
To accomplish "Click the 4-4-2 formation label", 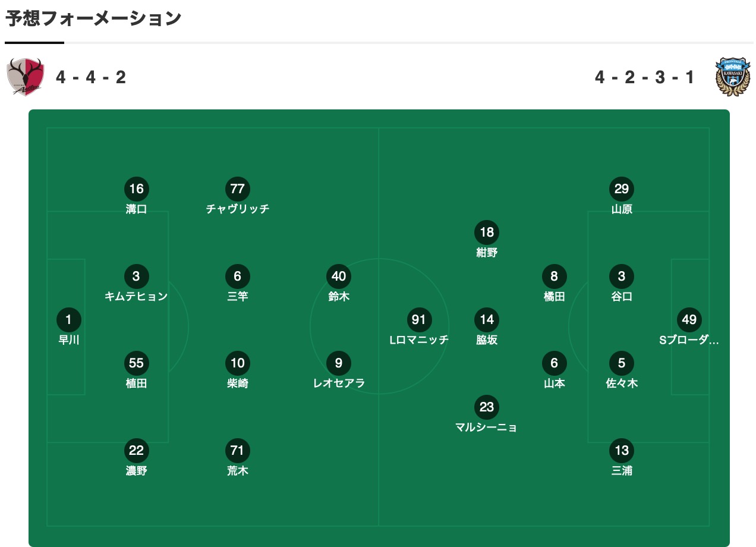I will click(91, 77).
